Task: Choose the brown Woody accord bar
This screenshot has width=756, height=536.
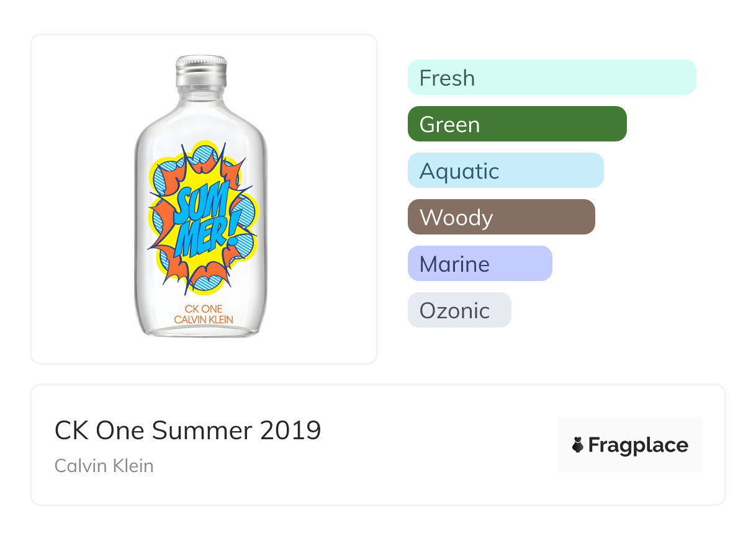Action: [501, 217]
